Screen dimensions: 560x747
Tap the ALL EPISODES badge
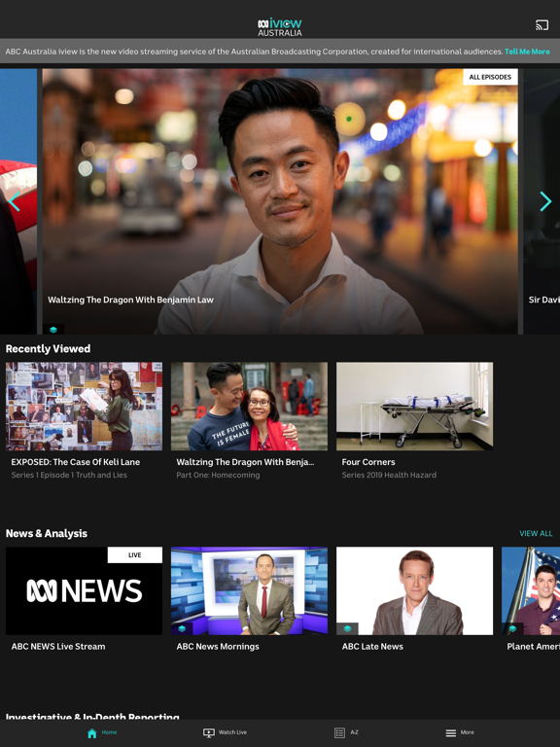click(490, 77)
